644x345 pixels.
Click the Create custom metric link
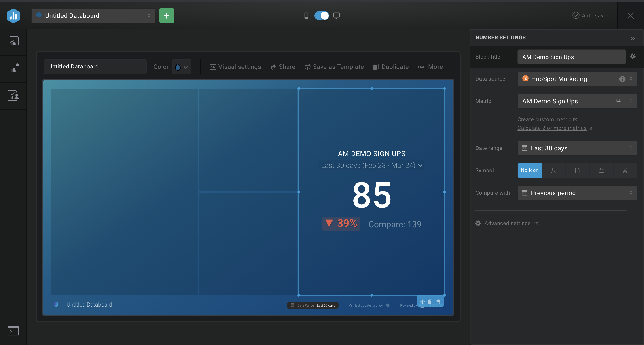click(544, 120)
